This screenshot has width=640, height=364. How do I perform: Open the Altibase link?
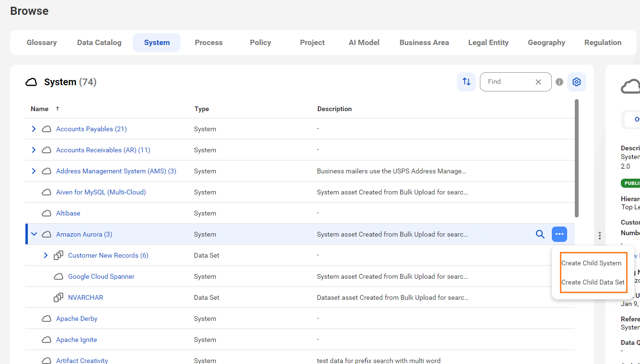[68, 213]
